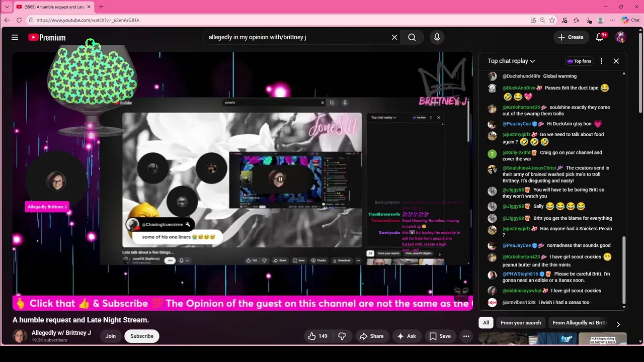
Task: Open the tab search dropdown
Action: (x=7, y=7)
